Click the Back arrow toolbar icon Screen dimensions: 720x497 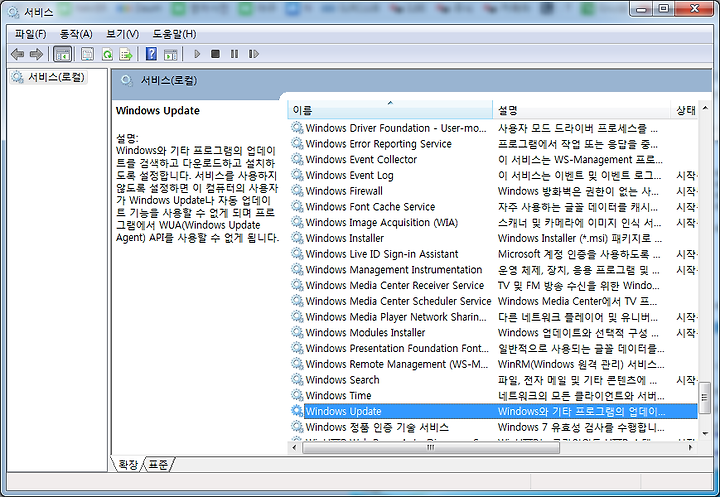(17, 54)
